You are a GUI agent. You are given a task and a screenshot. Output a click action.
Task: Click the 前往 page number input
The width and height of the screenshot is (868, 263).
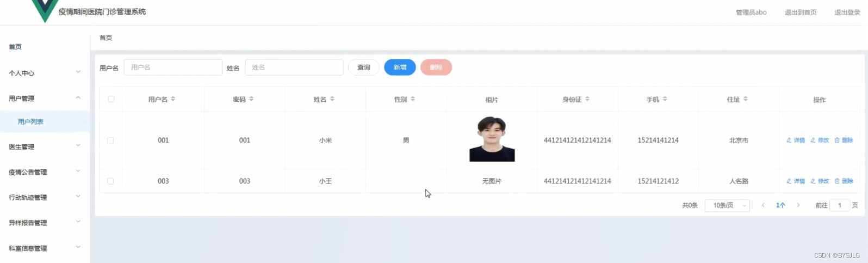pyautogui.click(x=840, y=205)
